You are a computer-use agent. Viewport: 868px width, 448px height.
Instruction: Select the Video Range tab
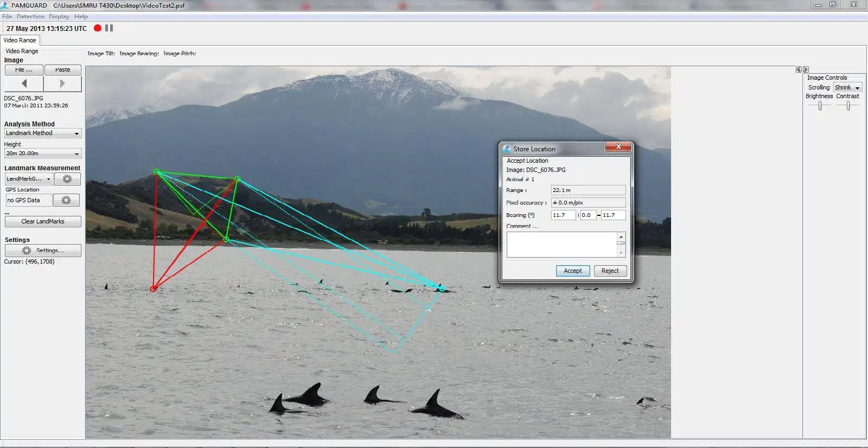(20, 40)
